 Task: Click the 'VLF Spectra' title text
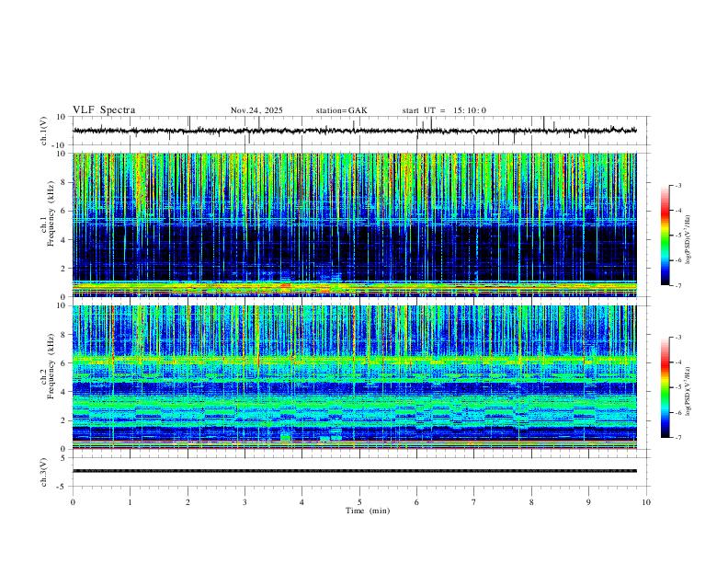[x=104, y=110]
